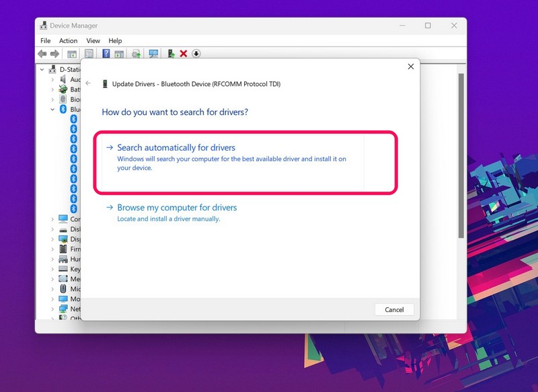Click the Device Manager vertical scrollbar
The width and height of the screenshot is (538, 392).
tap(461, 155)
